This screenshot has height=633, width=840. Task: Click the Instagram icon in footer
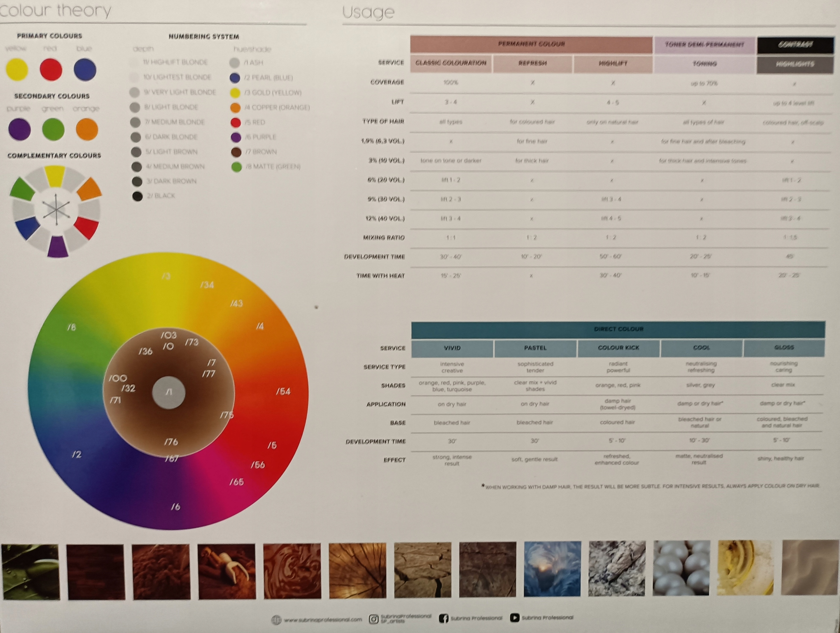373,619
